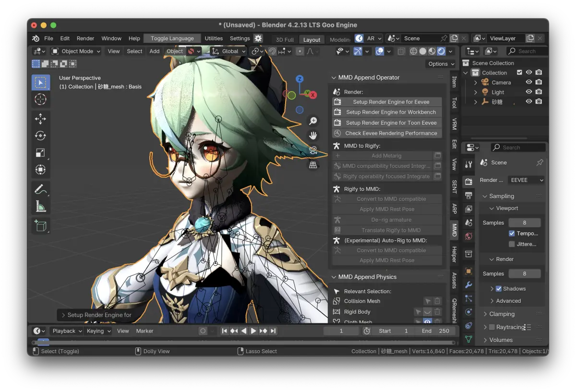Open the Utilities menu
The height and width of the screenshot is (392, 576).
(x=214, y=38)
